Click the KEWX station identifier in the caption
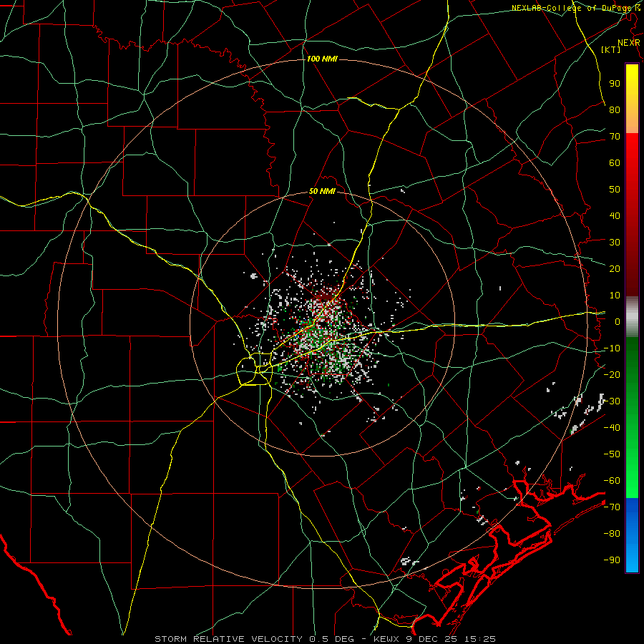 pos(386,639)
